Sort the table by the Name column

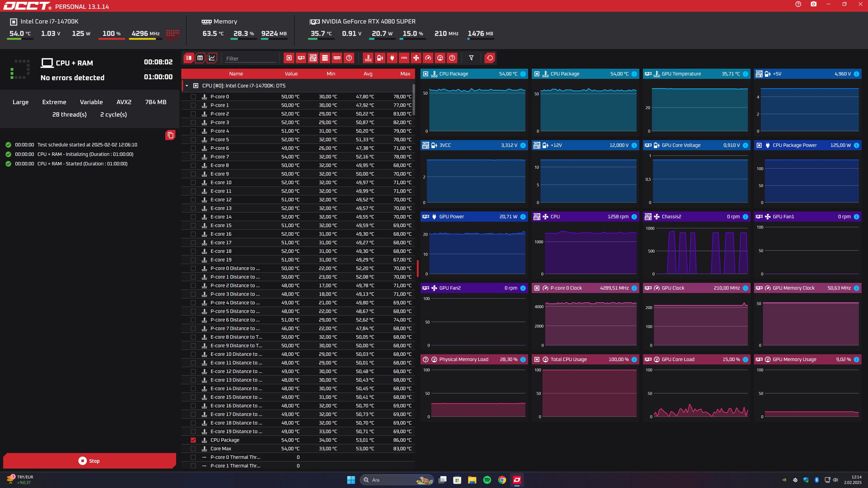(236, 74)
